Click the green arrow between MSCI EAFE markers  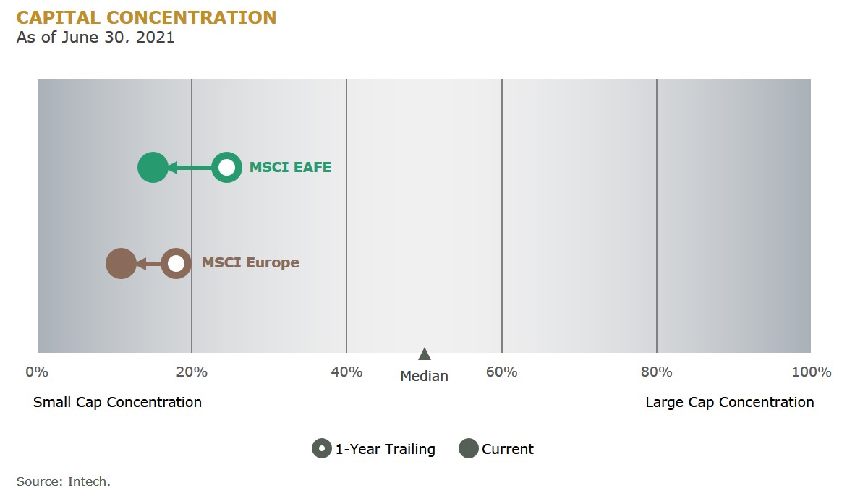(x=190, y=168)
